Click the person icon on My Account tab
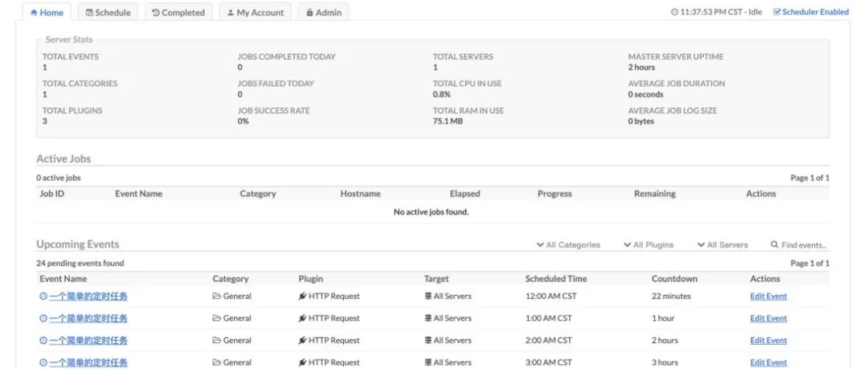 click(x=231, y=12)
